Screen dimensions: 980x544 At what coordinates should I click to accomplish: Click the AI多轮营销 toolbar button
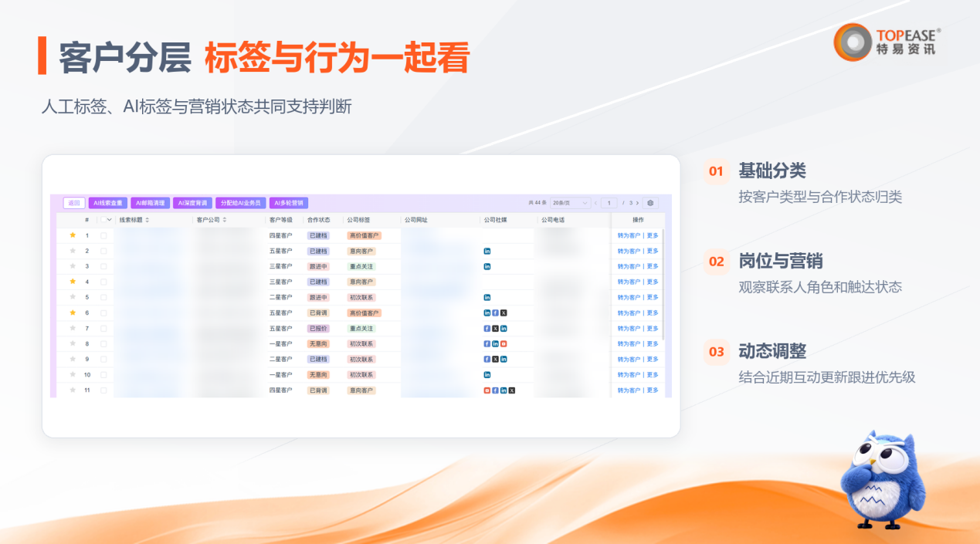coord(289,203)
